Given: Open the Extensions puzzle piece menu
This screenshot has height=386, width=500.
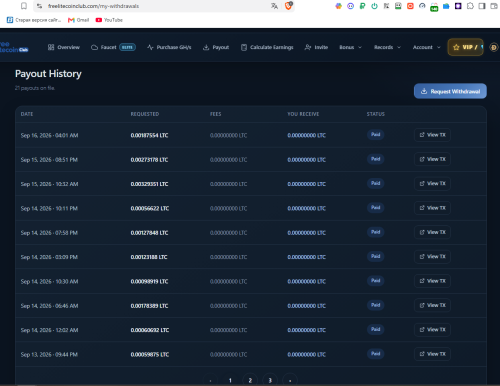Looking at the screenshot, I should coord(470,6).
